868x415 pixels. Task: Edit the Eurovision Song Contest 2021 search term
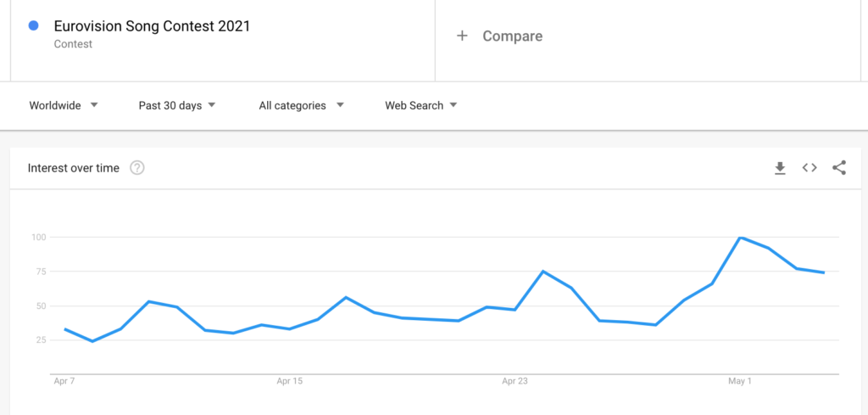coord(152,26)
